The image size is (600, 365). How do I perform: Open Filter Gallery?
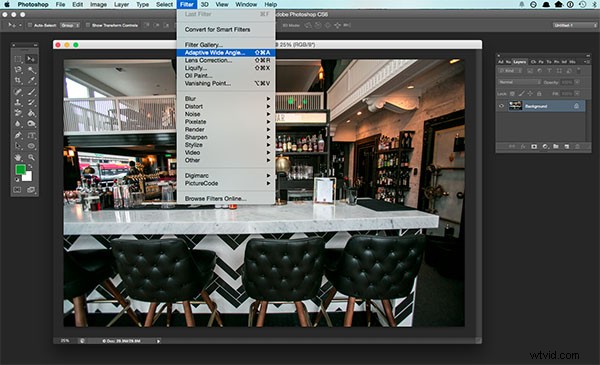click(226, 45)
